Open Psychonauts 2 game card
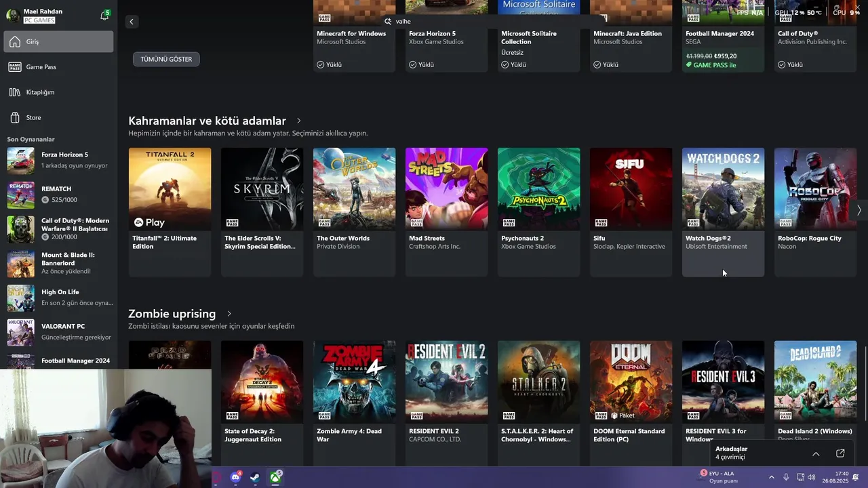The width and height of the screenshot is (868, 488). 538,212
